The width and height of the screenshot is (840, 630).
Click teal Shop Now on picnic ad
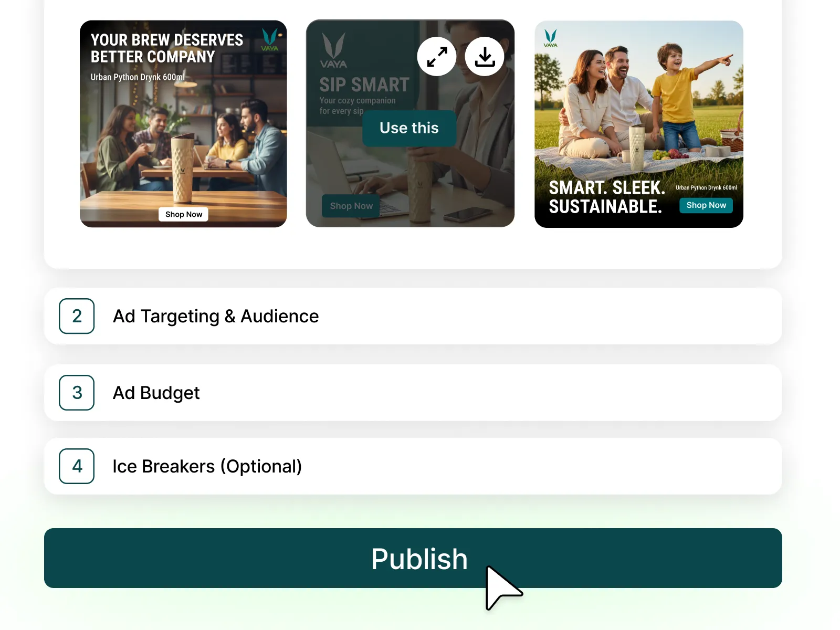tap(706, 205)
